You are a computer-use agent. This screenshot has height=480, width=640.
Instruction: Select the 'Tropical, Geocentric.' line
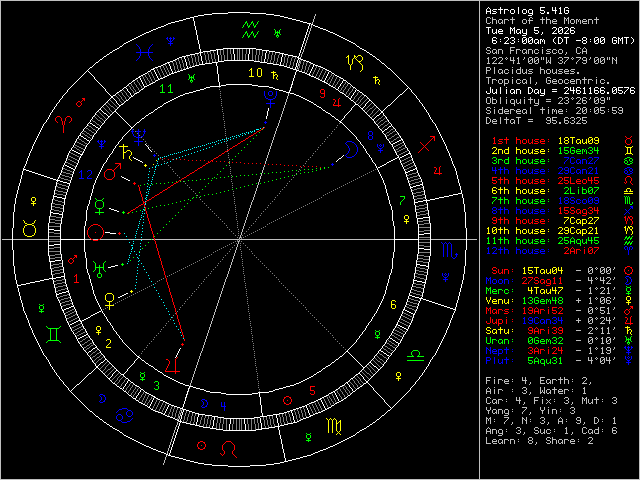[x=548, y=81]
